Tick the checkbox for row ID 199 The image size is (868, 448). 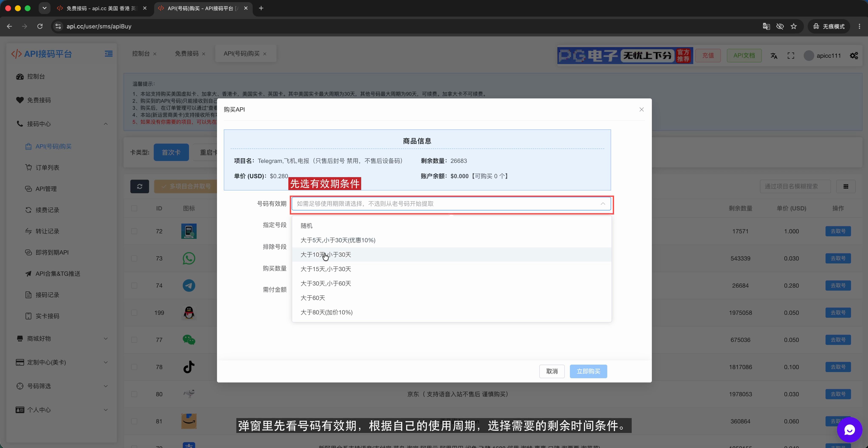click(x=134, y=313)
